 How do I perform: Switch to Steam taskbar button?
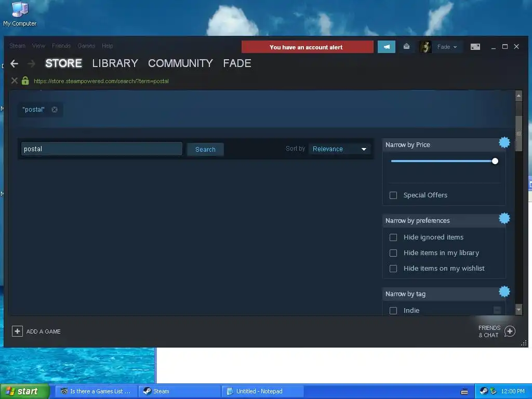180,391
